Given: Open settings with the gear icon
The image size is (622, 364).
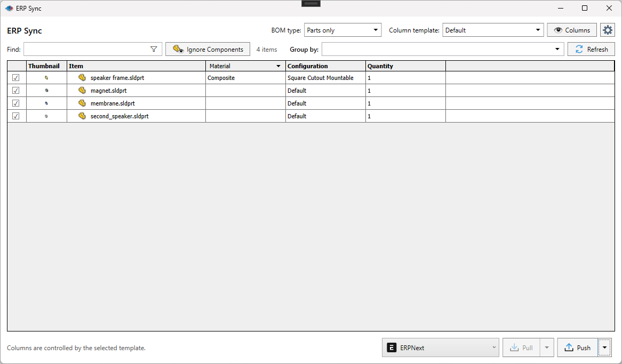Looking at the screenshot, I should click(607, 30).
